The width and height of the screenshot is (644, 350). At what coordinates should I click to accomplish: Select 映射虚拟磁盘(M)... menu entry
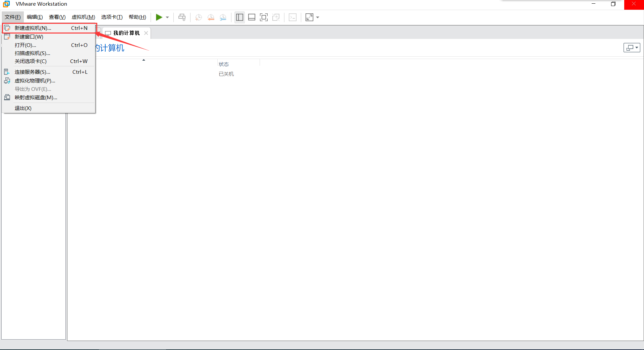[x=49, y=98]
